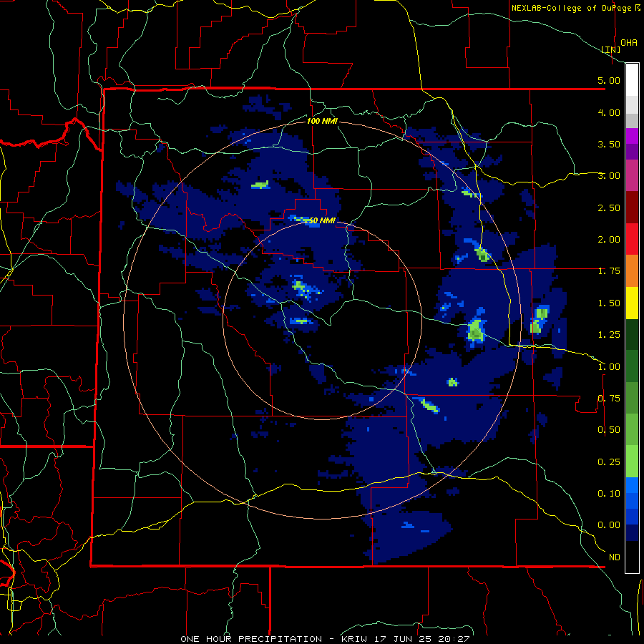Screen dimensions: 644x644
Task: Click the 2.50 legend value
Action: point(609,208)
